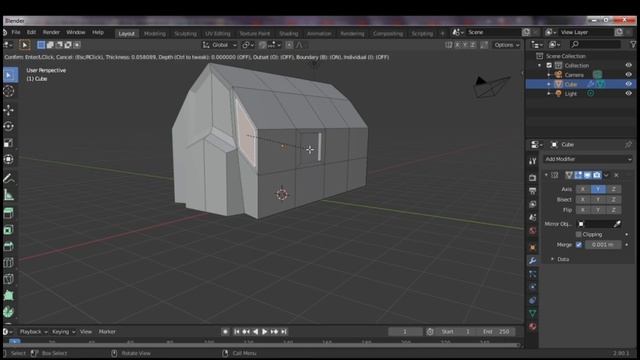Click the Merge distance 0.001 m field
Viewport: 640px width, 360px height.
(603, 244)
